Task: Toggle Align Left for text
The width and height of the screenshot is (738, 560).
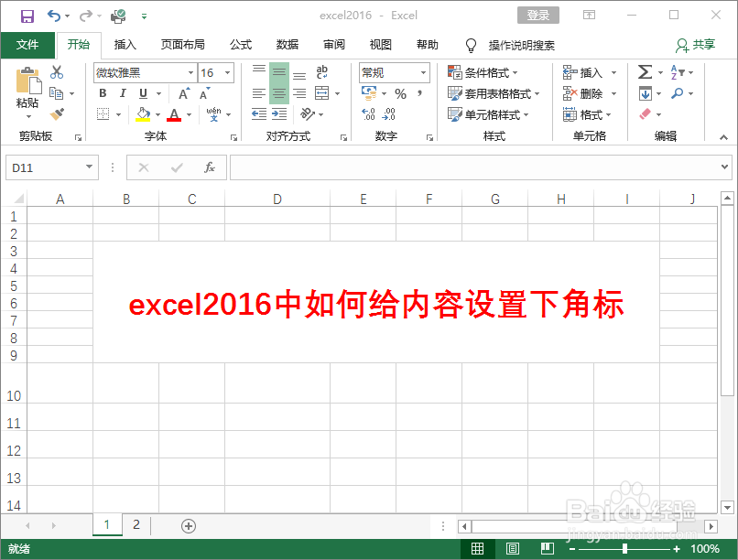Action: pos(259,93)
